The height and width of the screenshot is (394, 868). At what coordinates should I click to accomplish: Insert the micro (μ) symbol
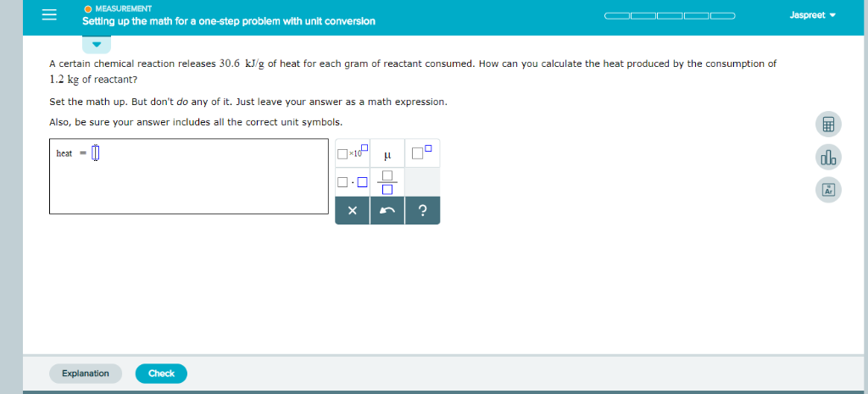[x=387, y=153]
